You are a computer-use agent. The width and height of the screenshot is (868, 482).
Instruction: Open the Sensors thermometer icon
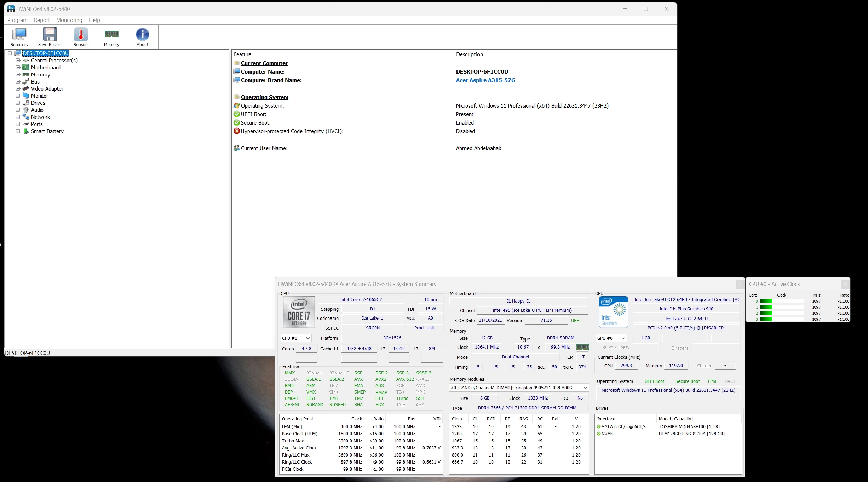81,34
